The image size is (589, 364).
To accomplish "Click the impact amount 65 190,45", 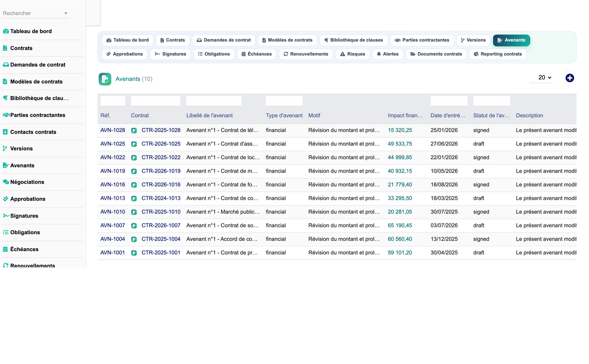I will 400,226.
